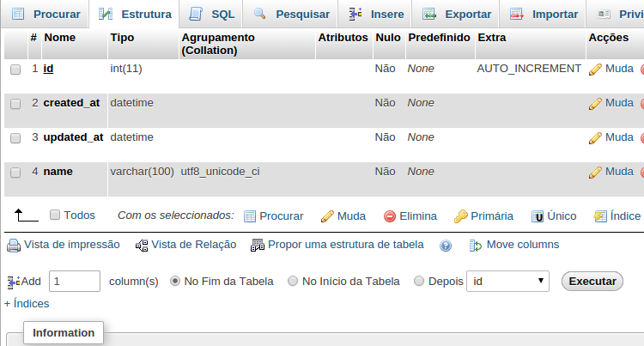
Task: Click the pencil Muda icon for id row
Action: [595, 70]
